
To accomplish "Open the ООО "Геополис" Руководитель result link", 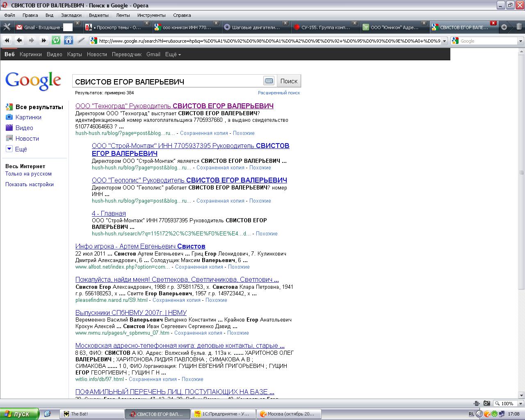I will (189, 180).
